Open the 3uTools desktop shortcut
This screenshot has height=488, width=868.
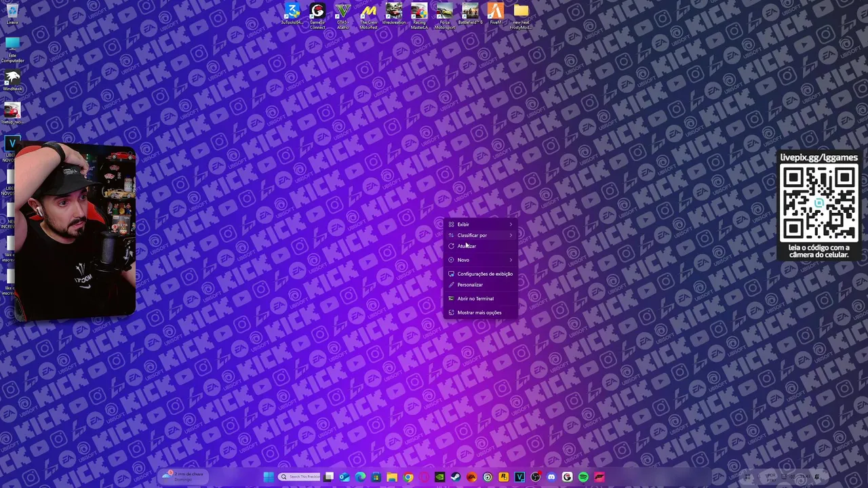coord(292,15)
